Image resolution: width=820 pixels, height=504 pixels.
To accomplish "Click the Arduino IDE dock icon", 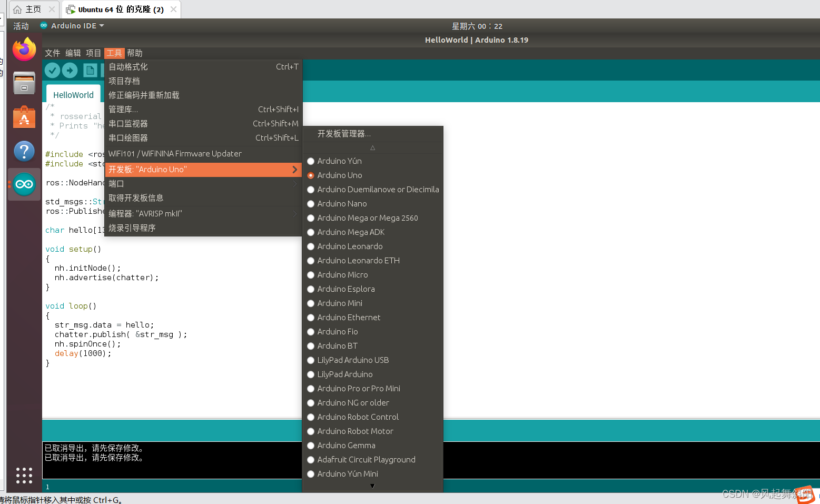I will 24,184.
